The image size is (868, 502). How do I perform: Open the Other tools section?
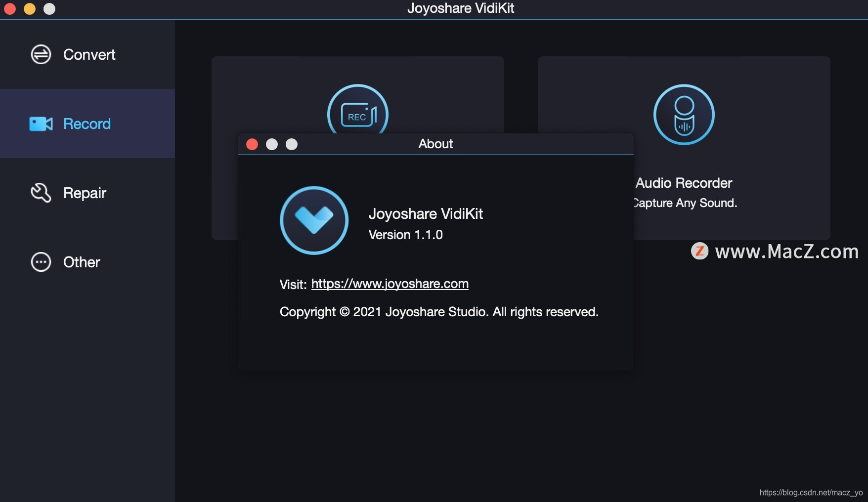87,262
